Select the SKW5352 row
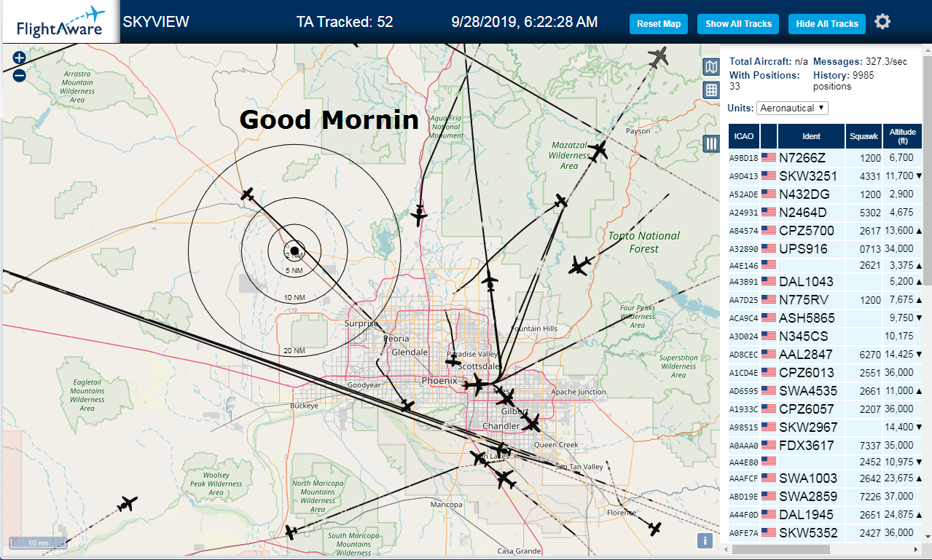Screen dimensions: 932x560 826,533
